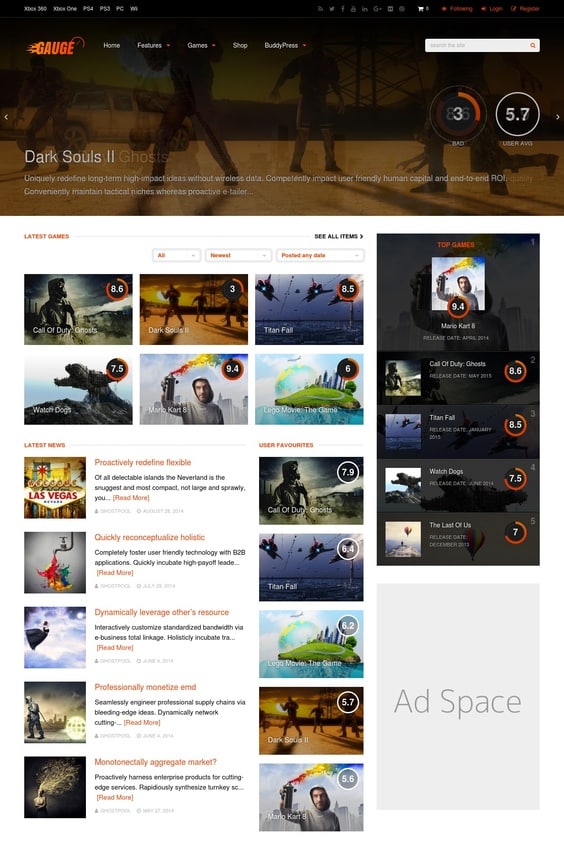Click the 6 badge on Lego Movie latest card
564x846 pixels.
tap(348, 369)
